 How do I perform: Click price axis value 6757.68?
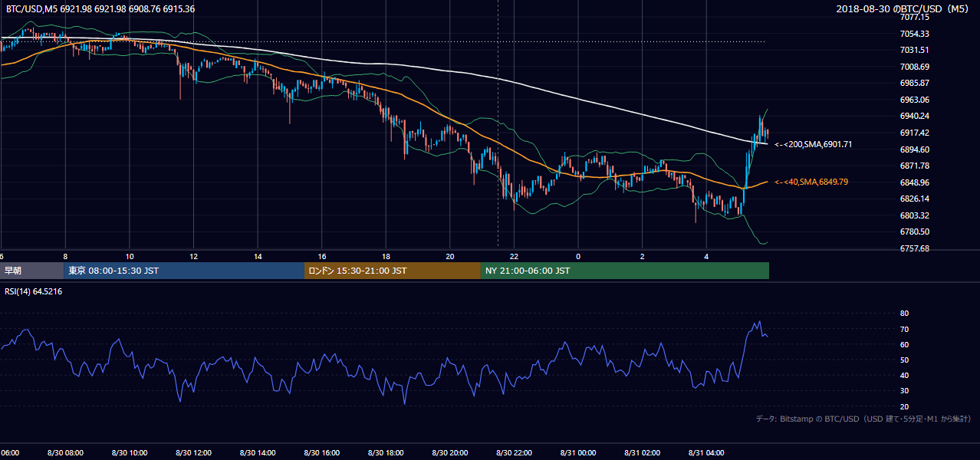[915, 248]
